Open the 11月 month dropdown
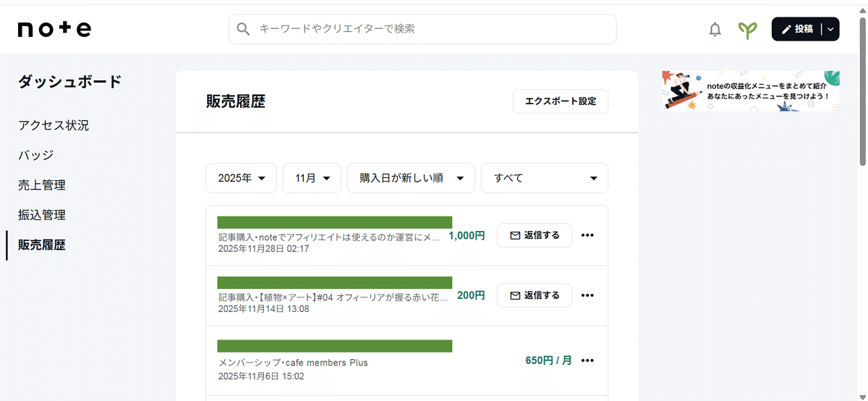 [x=312, y=178]
